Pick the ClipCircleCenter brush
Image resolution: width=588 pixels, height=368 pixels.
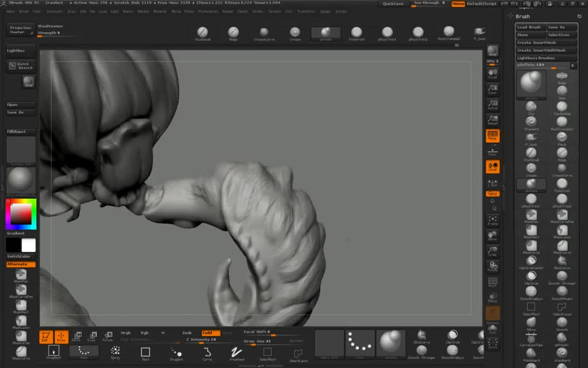[x=531, y=262]
